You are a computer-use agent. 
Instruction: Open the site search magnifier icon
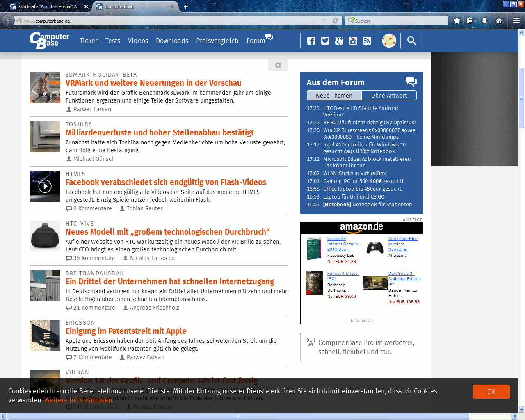tap(412, 41)
